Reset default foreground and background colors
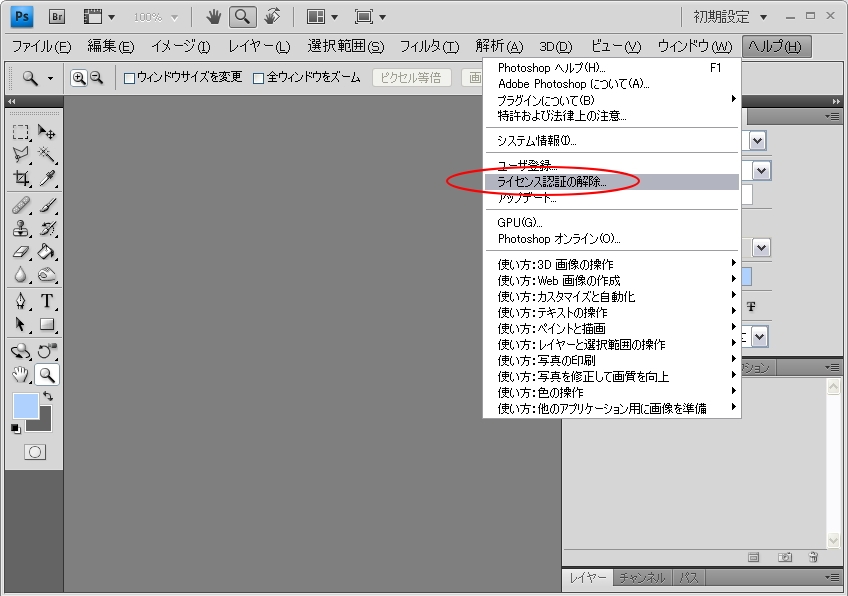This screenshot has height=596, width=848. (x=16, y=428)
